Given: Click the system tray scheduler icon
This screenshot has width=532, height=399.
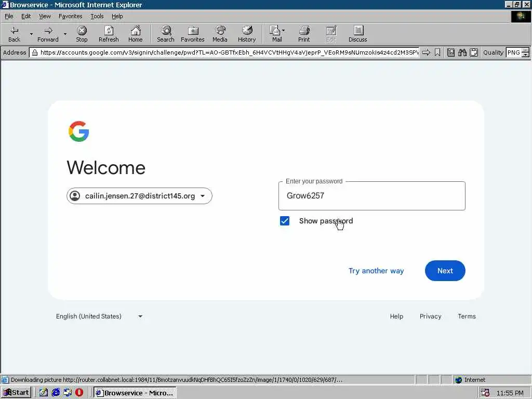Looking at the screenshot, I should coord(485,393).
